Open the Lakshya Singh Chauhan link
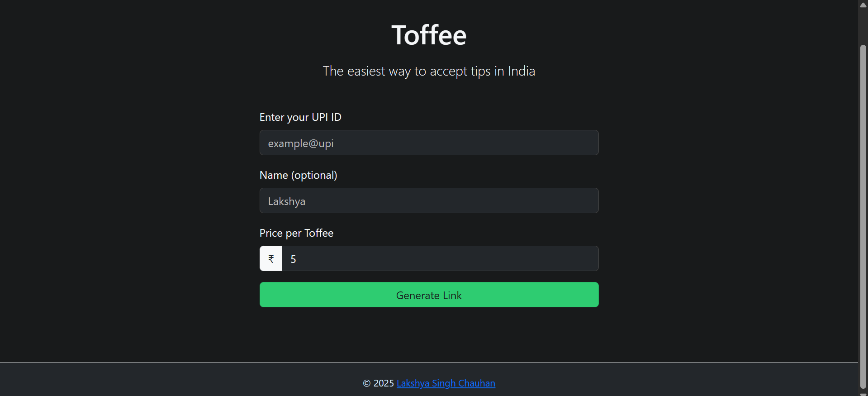 click(446, 383)
